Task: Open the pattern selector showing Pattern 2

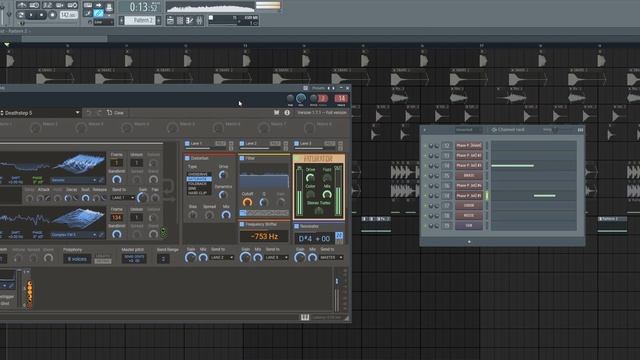Action: 140,20
